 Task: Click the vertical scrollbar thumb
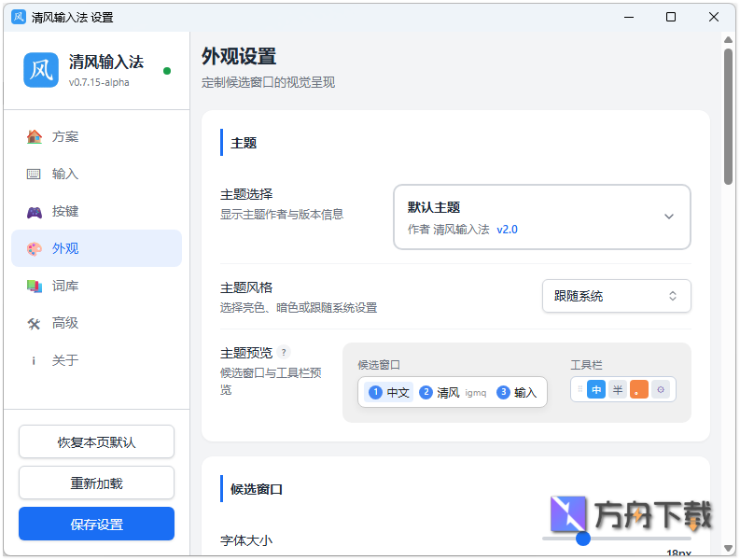pyautogui.click(x=728, y=117)
